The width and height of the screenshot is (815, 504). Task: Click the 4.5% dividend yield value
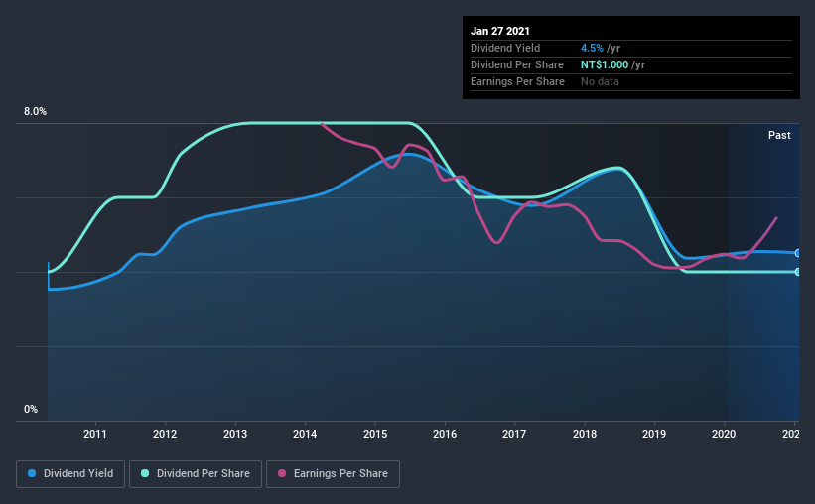pos(592,48)
